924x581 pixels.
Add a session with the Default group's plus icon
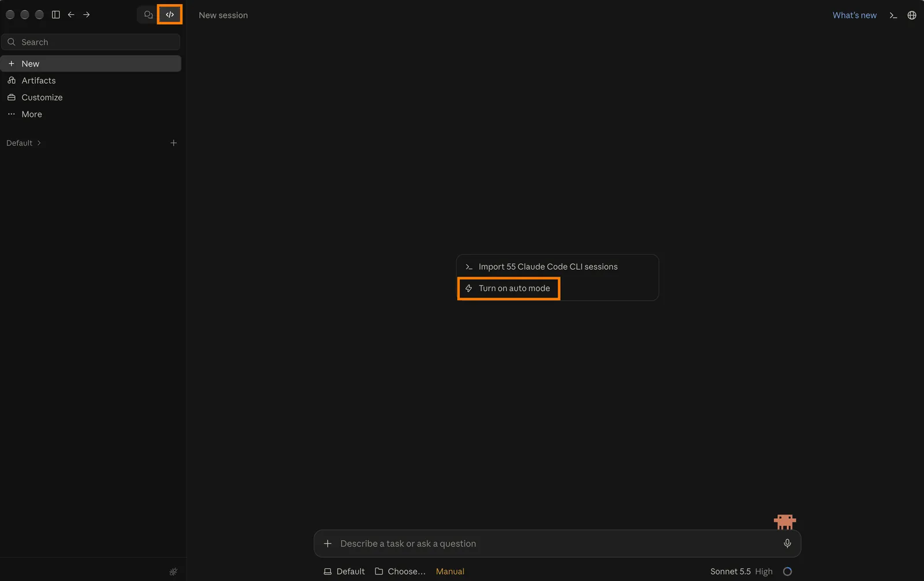(x=173, y=143)
